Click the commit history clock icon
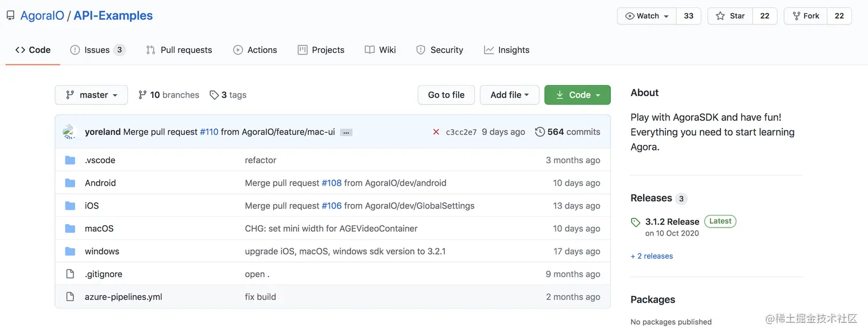The height and width of the screenshot is (335, 868). 540,132
